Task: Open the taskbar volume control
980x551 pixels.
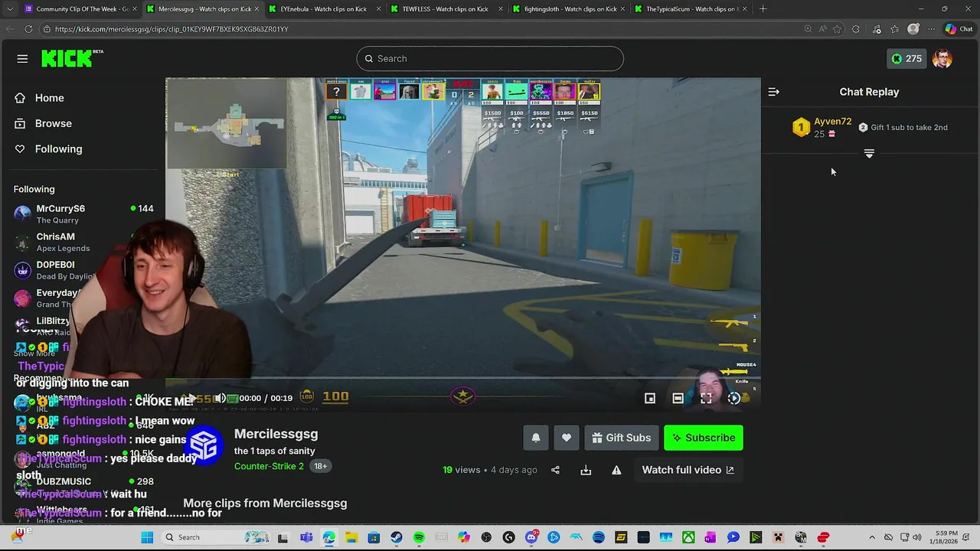Action: 918,537
